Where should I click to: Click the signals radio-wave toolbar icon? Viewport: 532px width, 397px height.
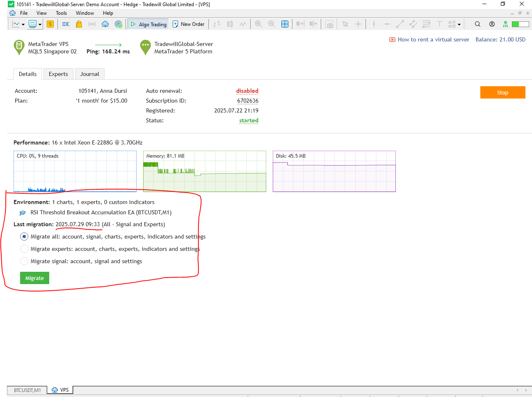coord(92,24)
